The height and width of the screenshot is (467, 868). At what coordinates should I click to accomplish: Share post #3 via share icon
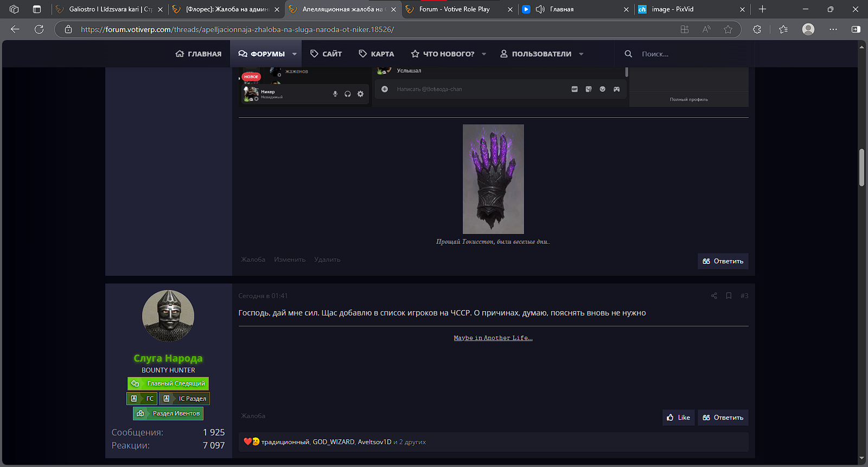click(x=714, y=296)
